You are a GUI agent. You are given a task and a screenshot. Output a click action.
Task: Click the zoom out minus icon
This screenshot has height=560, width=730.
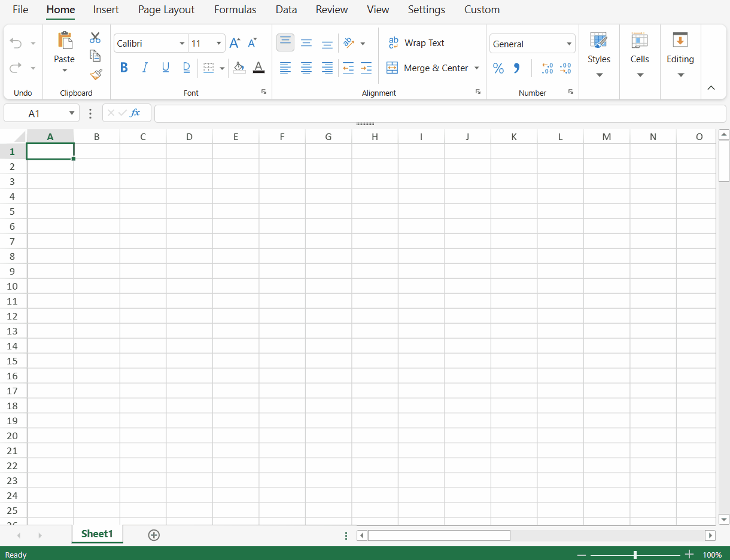581,555
